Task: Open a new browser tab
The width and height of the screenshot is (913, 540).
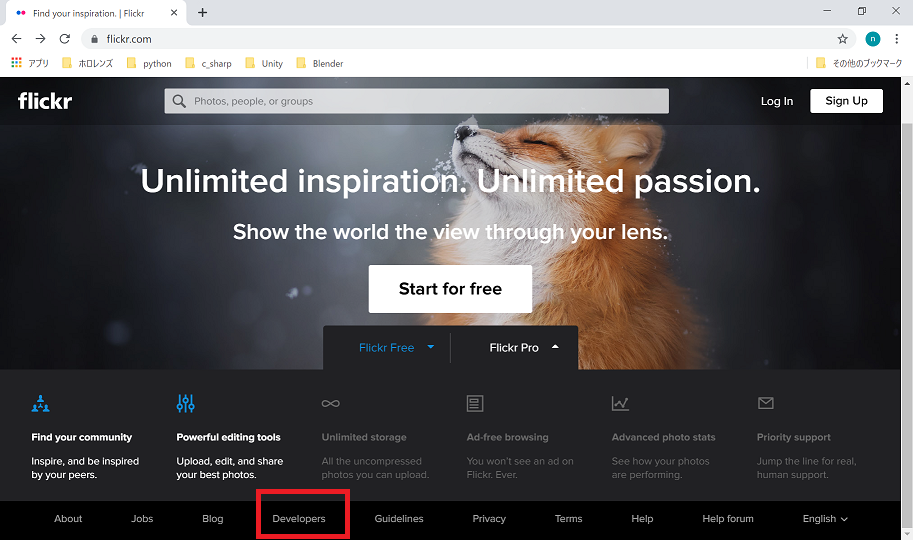Action: (203, 13)
